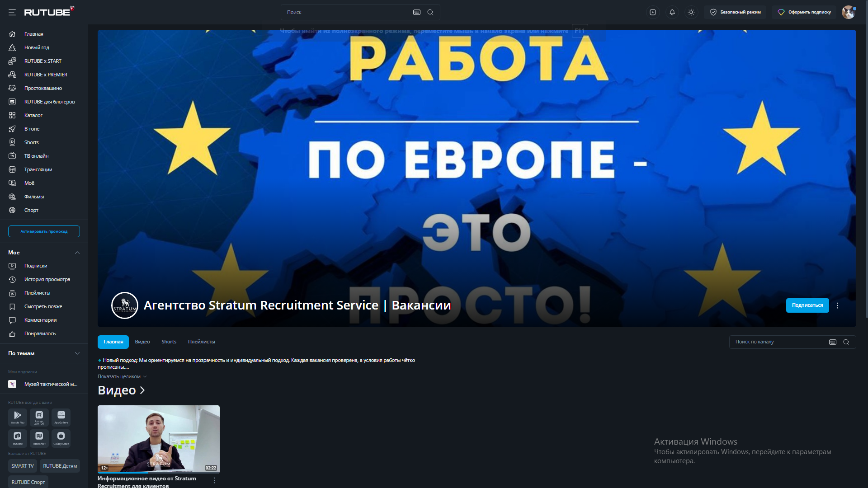The image size is (868, 488).
Task: Open the virtual keyboard in the top search bar
Action: (417, 12)
